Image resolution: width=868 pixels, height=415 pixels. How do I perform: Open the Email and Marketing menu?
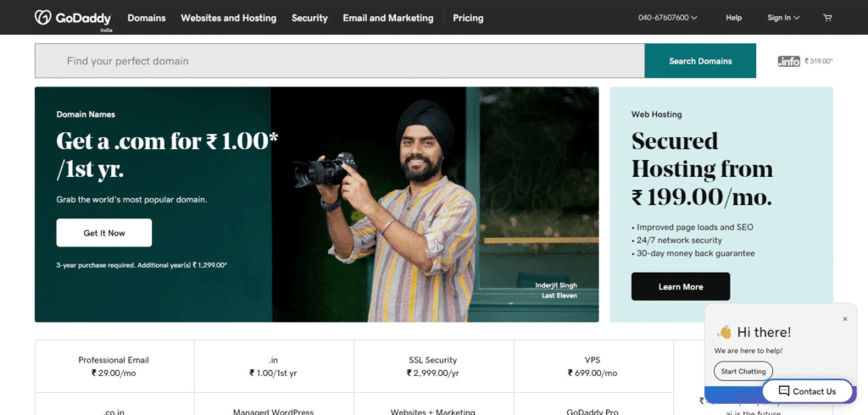(387, 18)
